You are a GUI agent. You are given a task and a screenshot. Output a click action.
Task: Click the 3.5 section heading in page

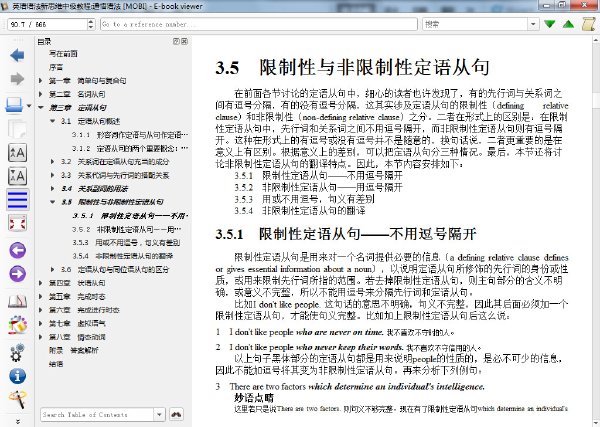352,67
